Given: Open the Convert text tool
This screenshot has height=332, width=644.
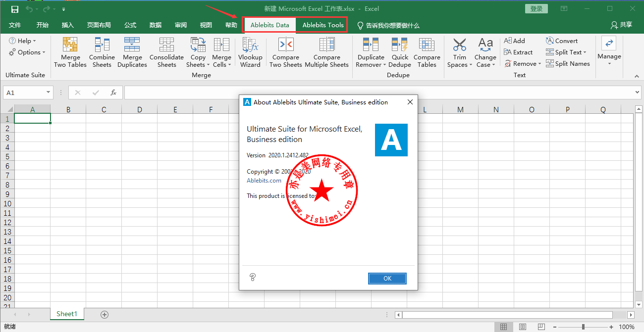Looking at the screenshot, I should 562,41.
